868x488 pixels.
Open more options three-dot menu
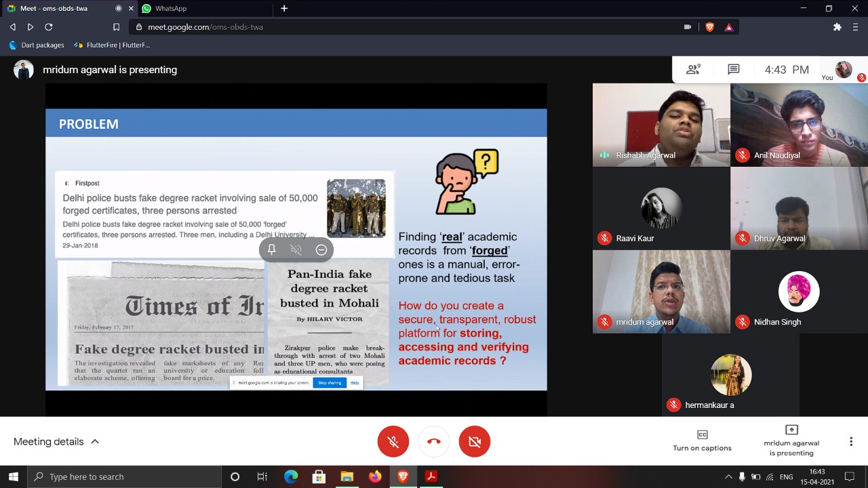pyautogui.click(x=851, y=442)
